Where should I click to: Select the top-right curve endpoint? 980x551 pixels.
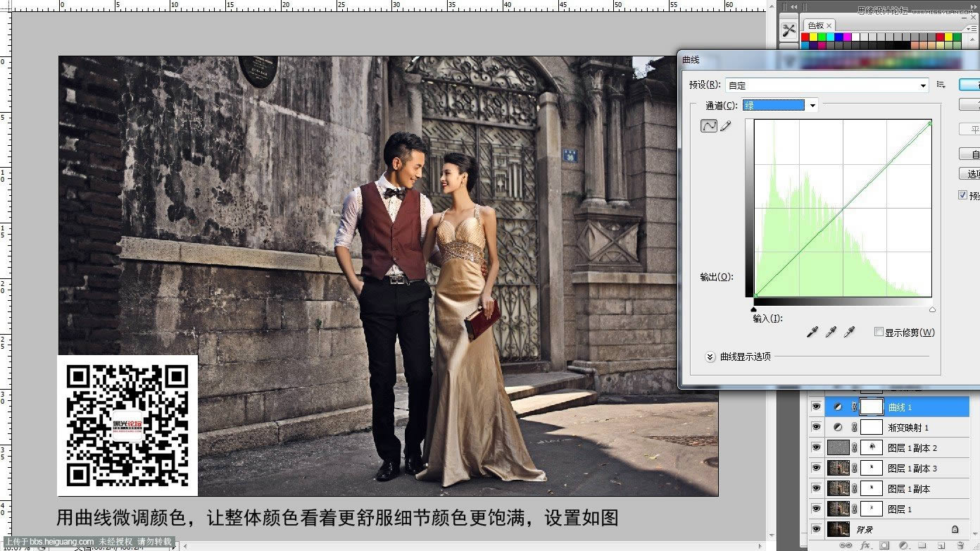930,123
